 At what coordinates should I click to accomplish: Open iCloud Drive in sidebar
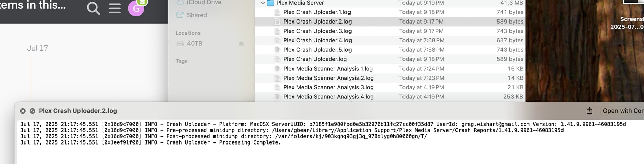pyautogui.click(x=204, y=3)
